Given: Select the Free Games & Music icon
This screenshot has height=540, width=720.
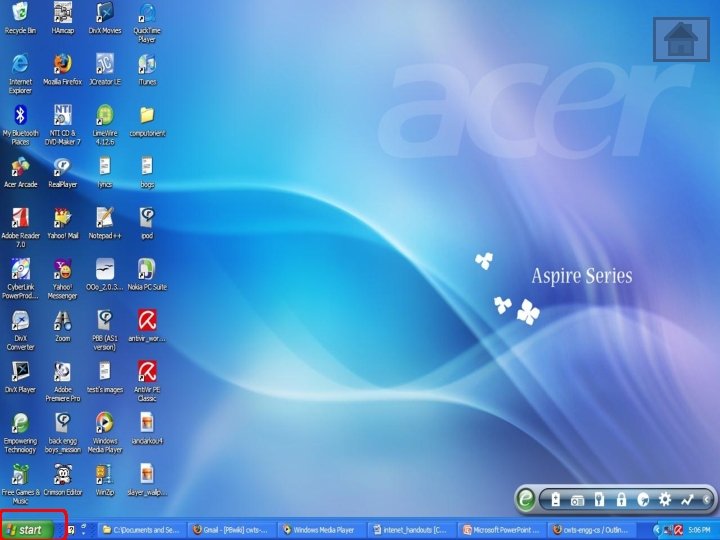Looking at the screenshot, I should click(x=20, y=475).
